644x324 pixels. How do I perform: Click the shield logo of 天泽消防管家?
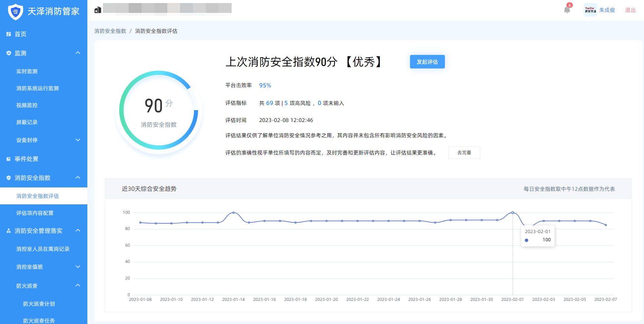[15, 12]
